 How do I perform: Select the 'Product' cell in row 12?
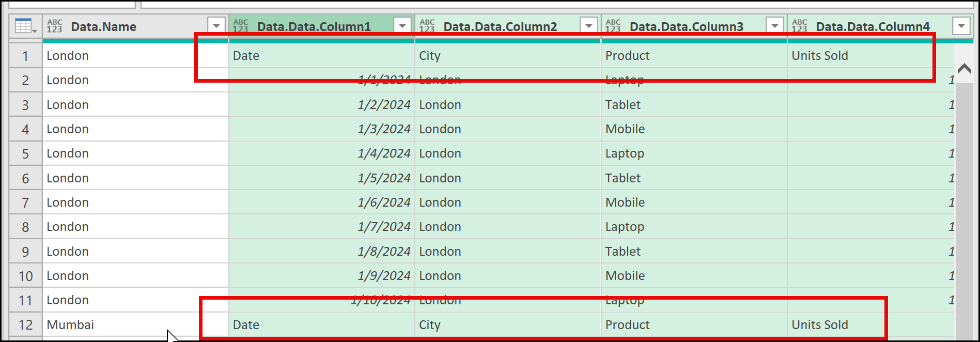point(628,325)
